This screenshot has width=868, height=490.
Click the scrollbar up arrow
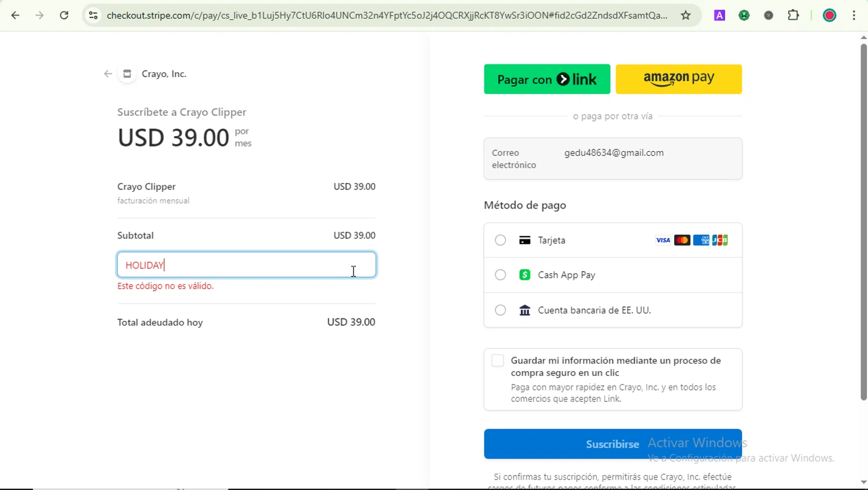click(x=863, y=37)
